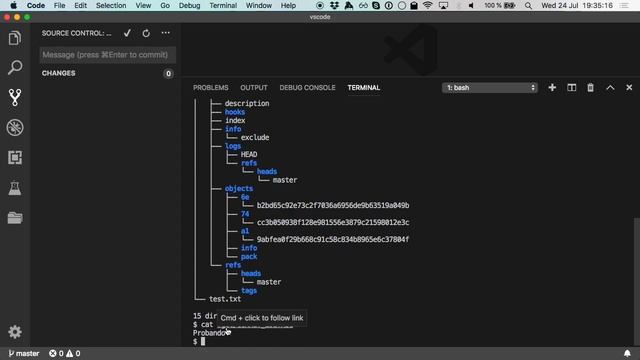Click the hash starting 'cc3b050938f'

(x=333, y=222)
